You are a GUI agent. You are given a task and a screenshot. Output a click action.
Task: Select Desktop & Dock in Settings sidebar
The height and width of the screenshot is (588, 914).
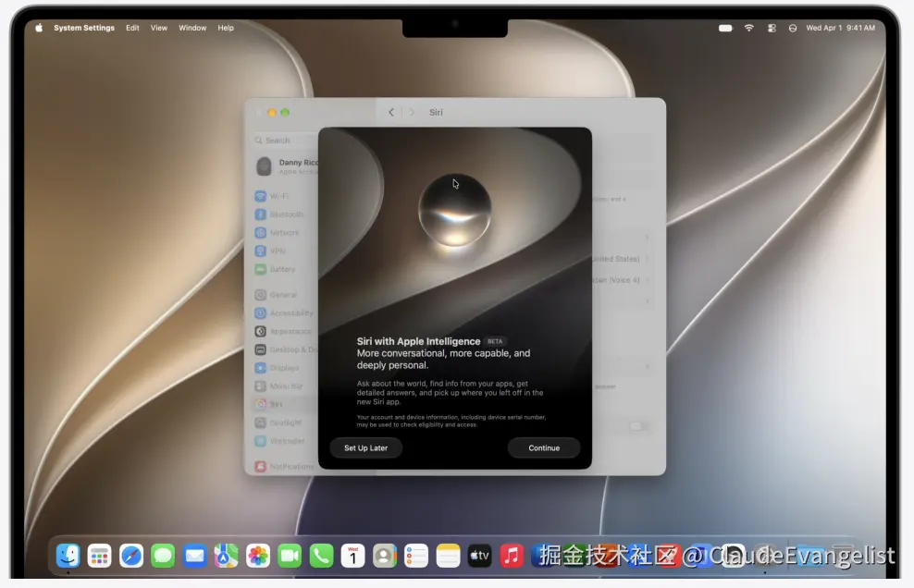286,349
